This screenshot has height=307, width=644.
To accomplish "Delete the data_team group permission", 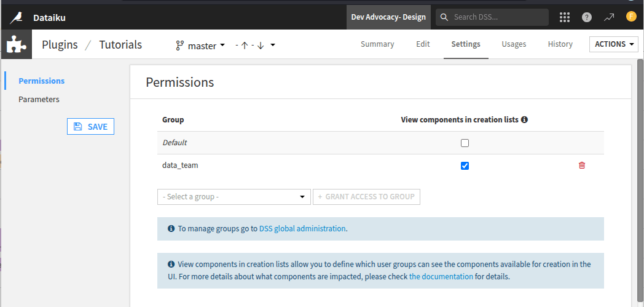I will pyautogui.click(x=582, y=165).
